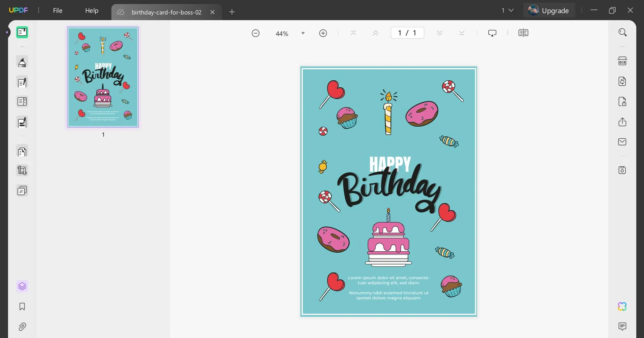644x338 pixels.
Task: Open the Organize Pages tool
Action: click(x=22, y=152)
